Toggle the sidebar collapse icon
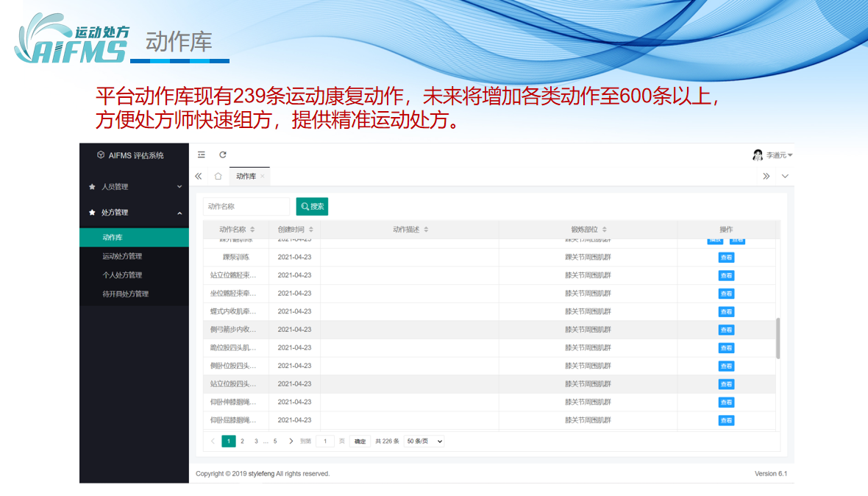868x496 pixels. [202, 155]
